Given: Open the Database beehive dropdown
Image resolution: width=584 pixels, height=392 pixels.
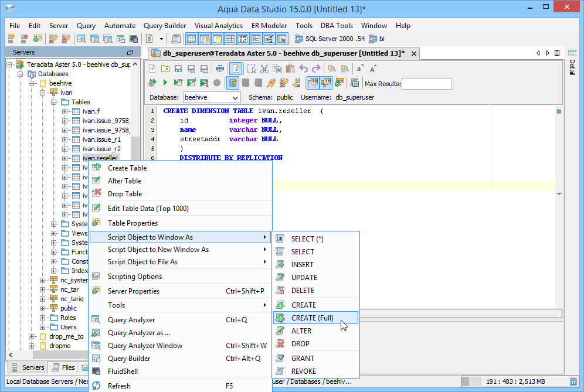Looking at the screenshot, I should (x=235, y=97).
